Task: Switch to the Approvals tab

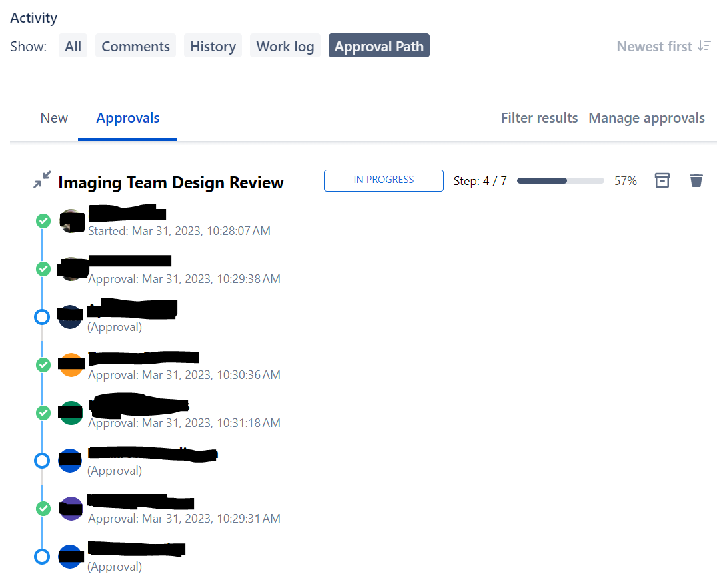Action: (127, 118)
